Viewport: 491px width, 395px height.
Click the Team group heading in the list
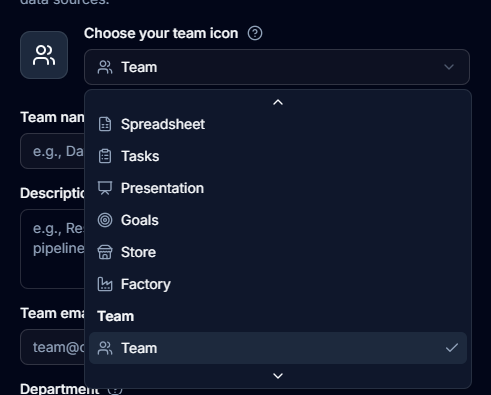pyautogui.click(x=116, y=316)
